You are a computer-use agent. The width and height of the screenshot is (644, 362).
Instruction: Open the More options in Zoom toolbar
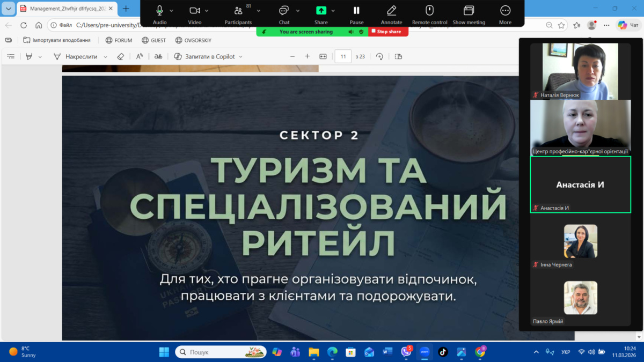505,11
